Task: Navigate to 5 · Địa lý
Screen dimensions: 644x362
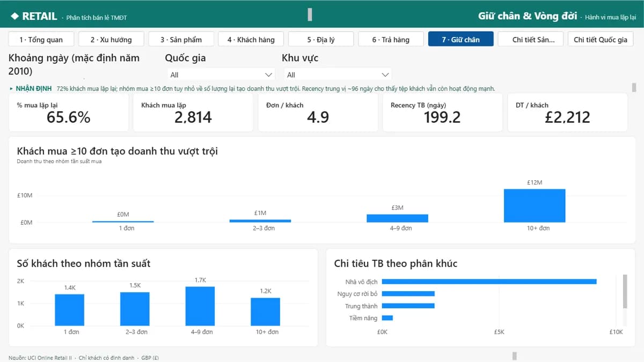Action: pos(321,39)
